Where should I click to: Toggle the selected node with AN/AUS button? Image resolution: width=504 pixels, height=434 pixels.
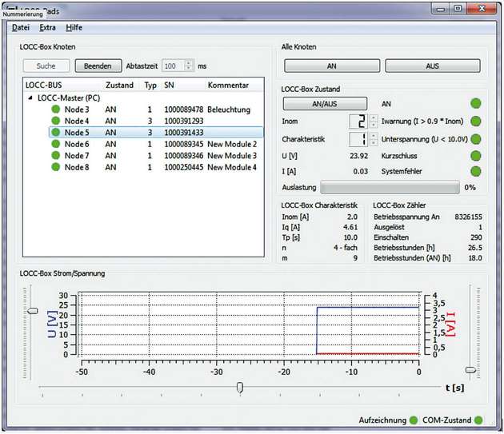325,104
